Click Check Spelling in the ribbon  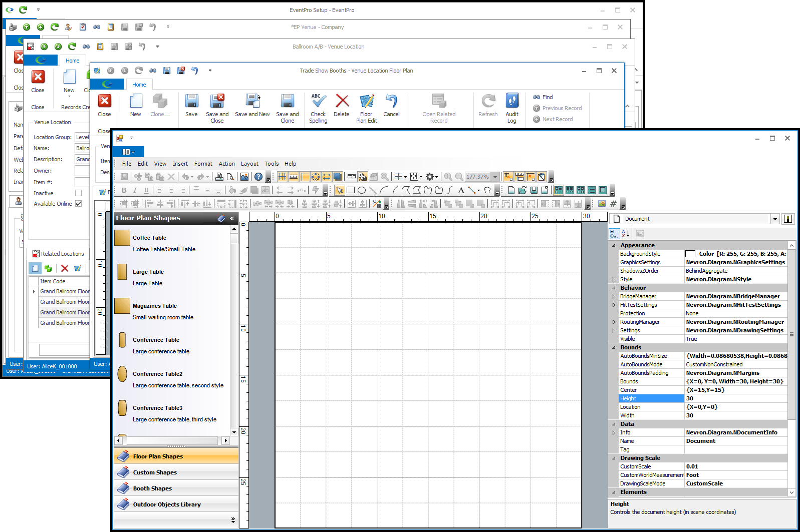pos(318,108)
